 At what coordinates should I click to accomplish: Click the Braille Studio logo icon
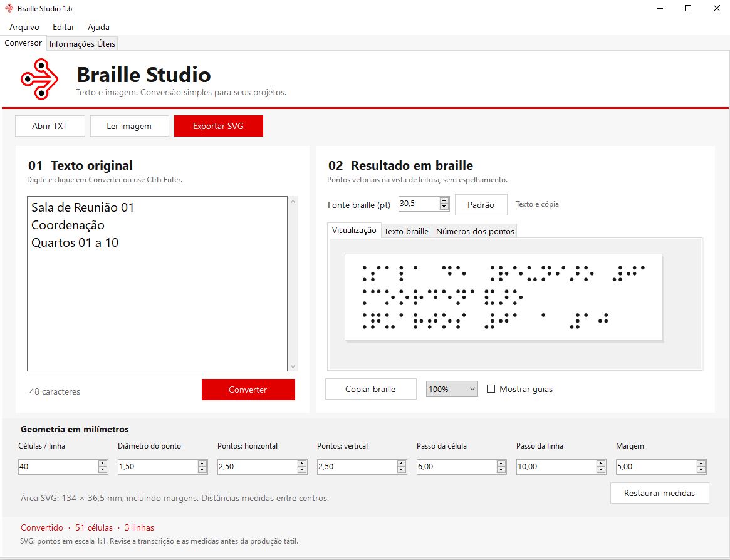tap(39, 79)
